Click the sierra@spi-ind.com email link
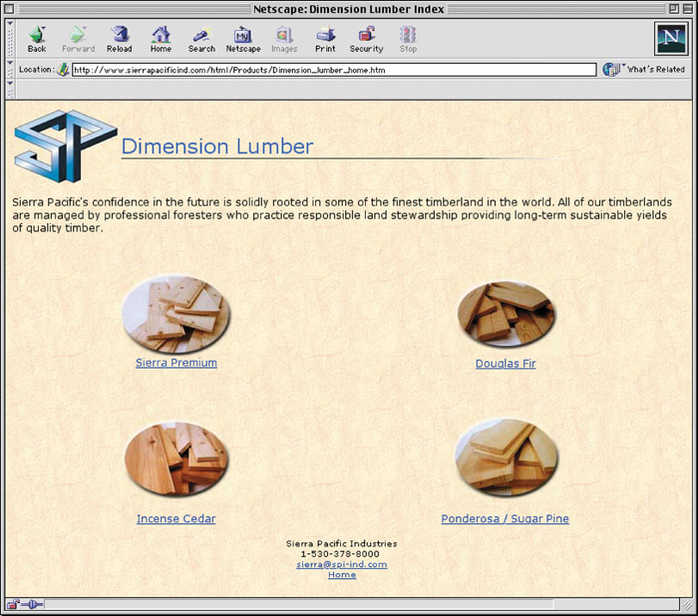The image size is (698, 616). pyautogui.click(x=341, y=564)
